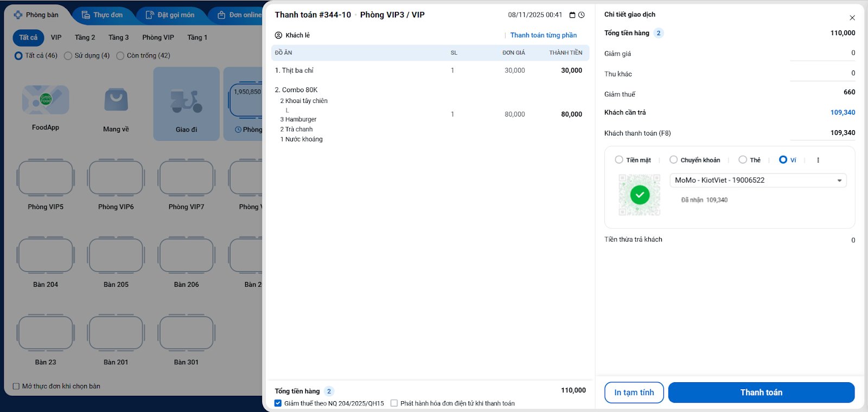Open the Tầng 2 floor filter
Screen dimensions: 868x412
(85, 37)
